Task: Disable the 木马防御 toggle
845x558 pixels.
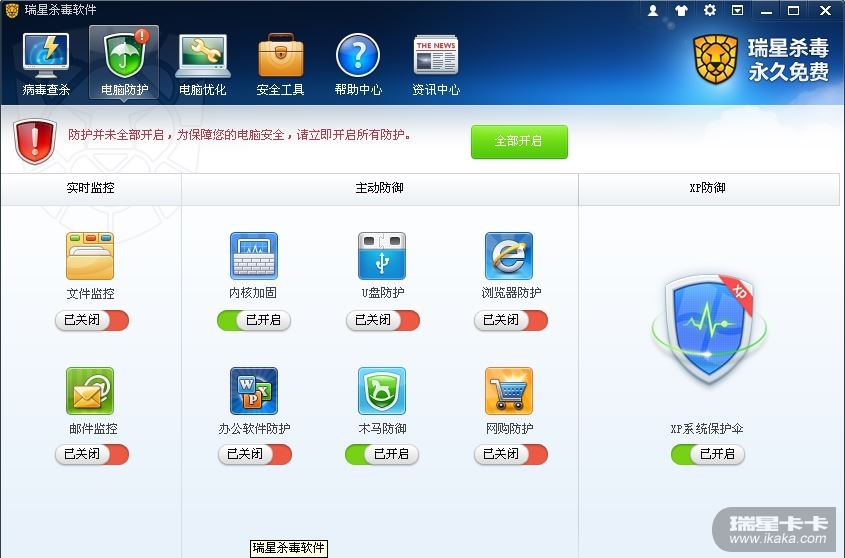Action: [382, 454]
